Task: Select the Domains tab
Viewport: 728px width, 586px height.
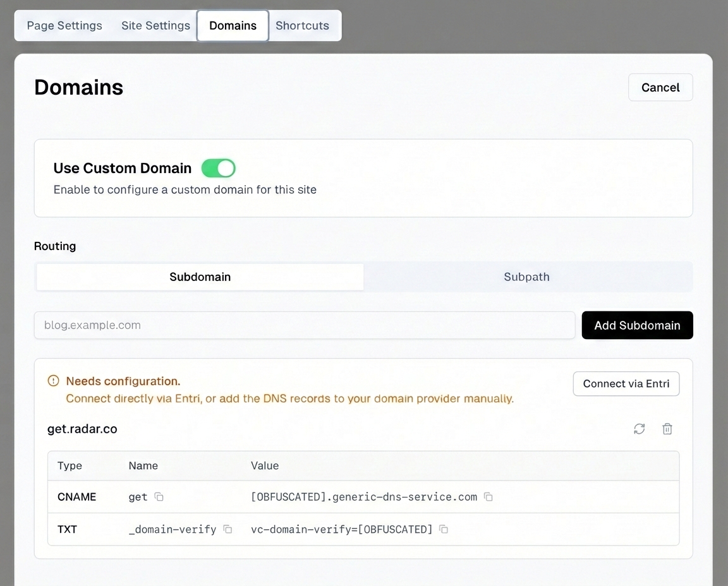Action: point(233,25)
